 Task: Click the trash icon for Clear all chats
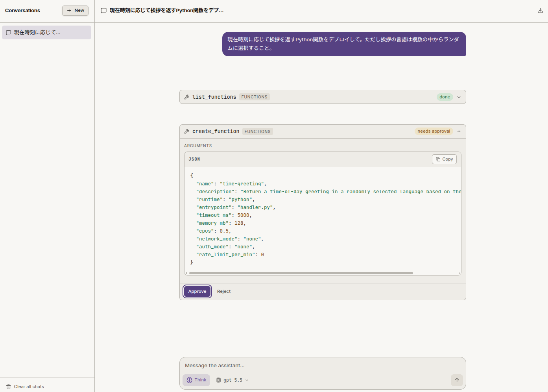[9, 387]
